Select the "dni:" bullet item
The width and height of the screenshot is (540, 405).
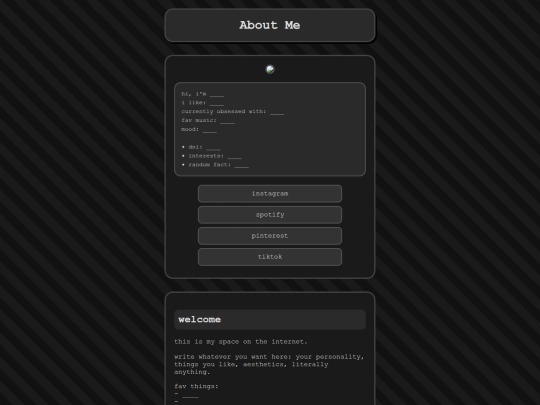[x=201, y=147]
